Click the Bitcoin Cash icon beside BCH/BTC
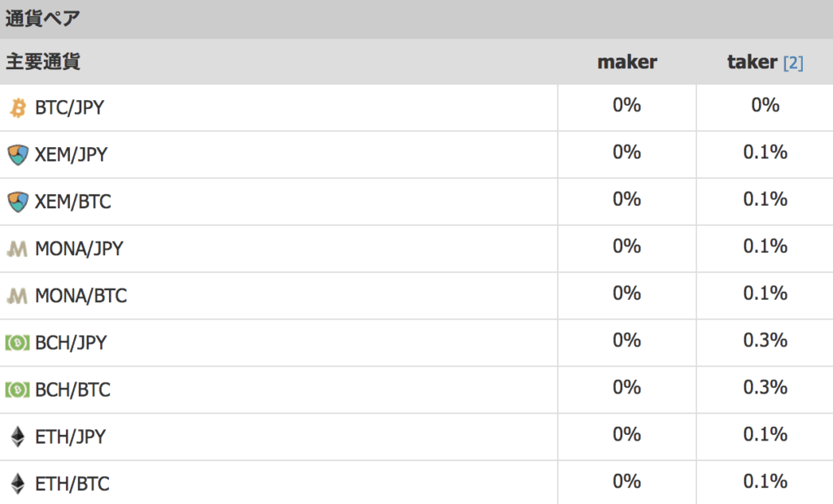The image size is (833, 504). pyautogui.click(x=18, y=390)
